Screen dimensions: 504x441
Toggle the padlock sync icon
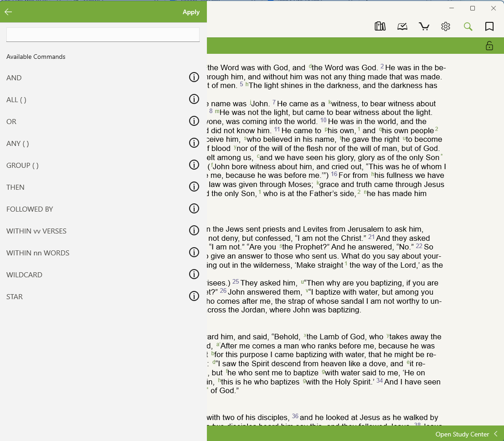[489, 46]
